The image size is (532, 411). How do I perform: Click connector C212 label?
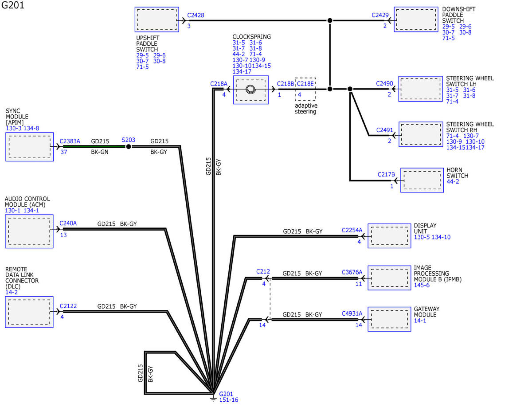point(263,271)
